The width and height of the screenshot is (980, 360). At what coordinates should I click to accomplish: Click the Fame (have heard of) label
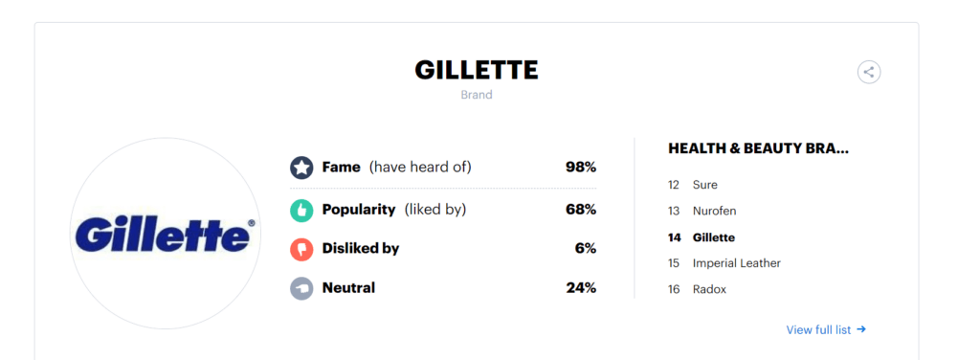pyautogui.click(x=396, y=168)
